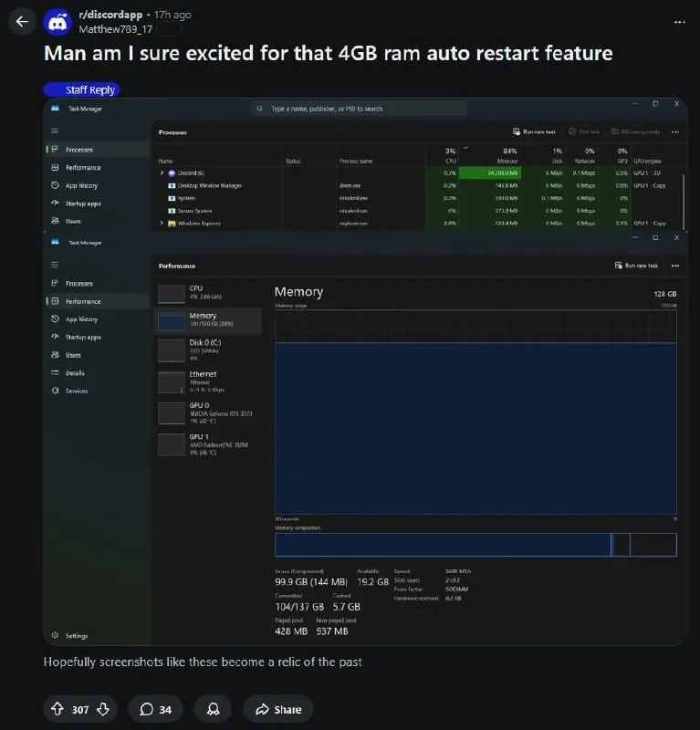
Task: Sort by the Network column header
Action: (x=581, y=155)
